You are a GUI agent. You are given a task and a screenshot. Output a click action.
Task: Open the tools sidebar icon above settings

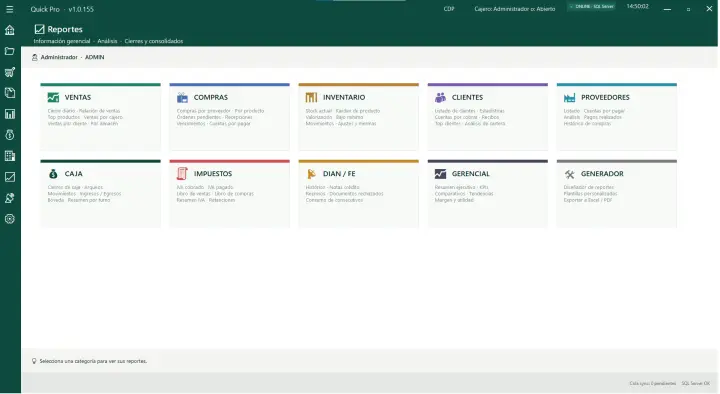tap(10, 198)
